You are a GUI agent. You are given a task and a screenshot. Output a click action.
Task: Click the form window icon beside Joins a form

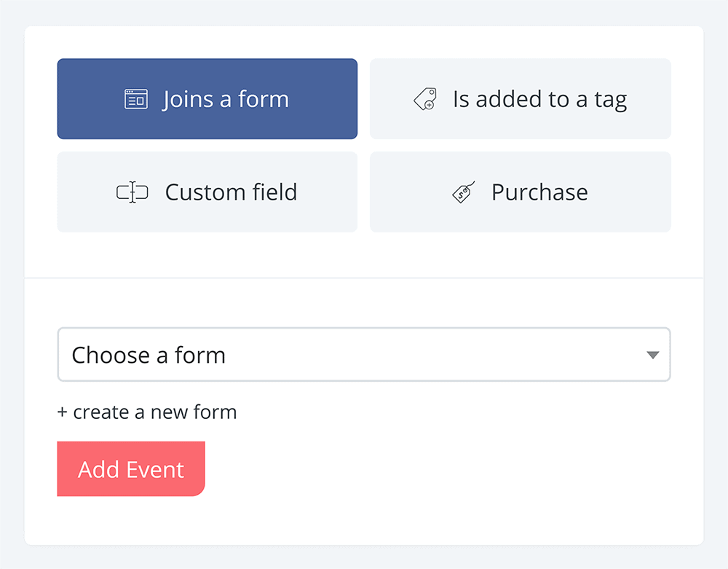tap(136, 99)
